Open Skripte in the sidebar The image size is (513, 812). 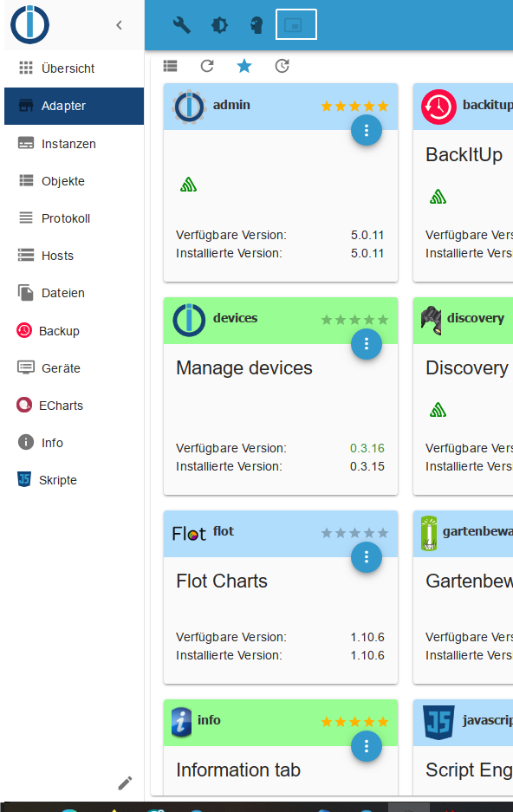(x=74, y=479)
